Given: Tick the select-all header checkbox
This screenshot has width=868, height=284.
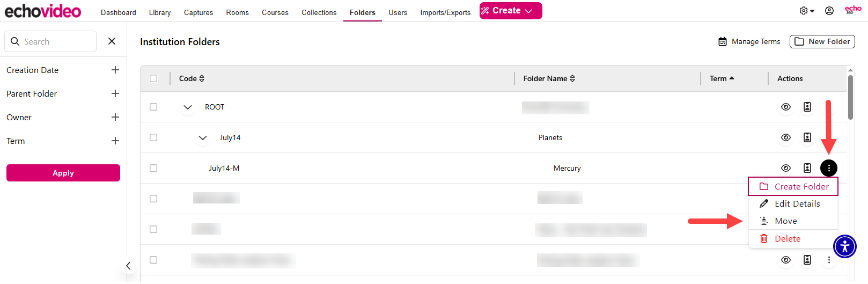Looking at the screenshot, I should (153, 78).
